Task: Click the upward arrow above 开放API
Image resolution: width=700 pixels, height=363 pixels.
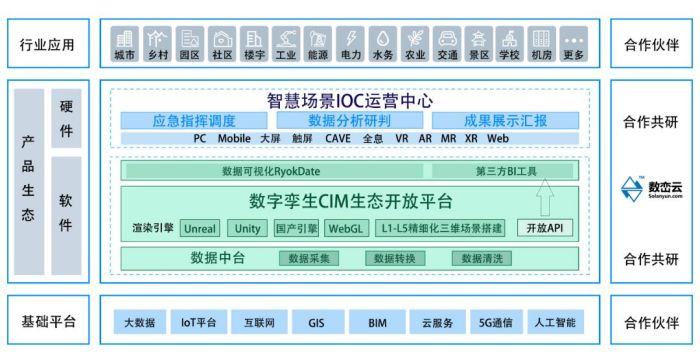Action: (545, 197)
